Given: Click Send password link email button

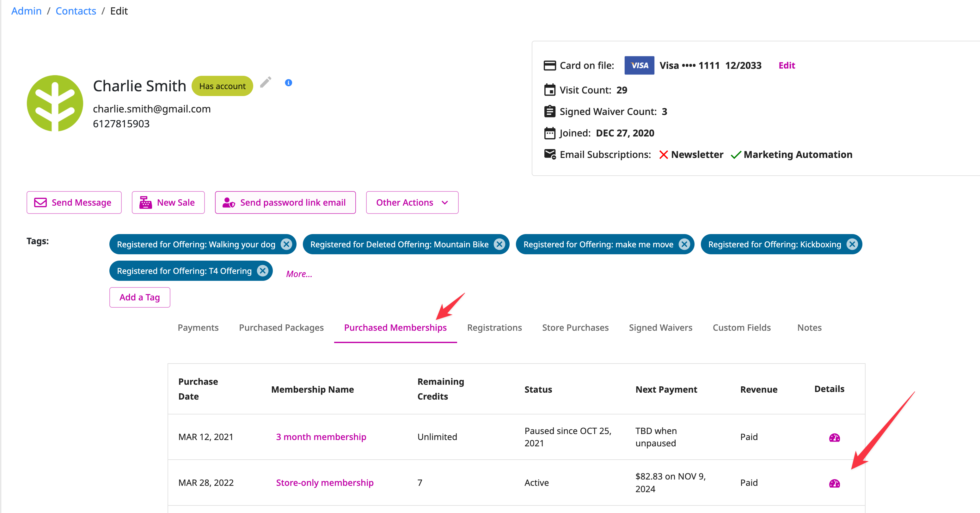Looking at the screenshot, I should [x=285, y=203].
